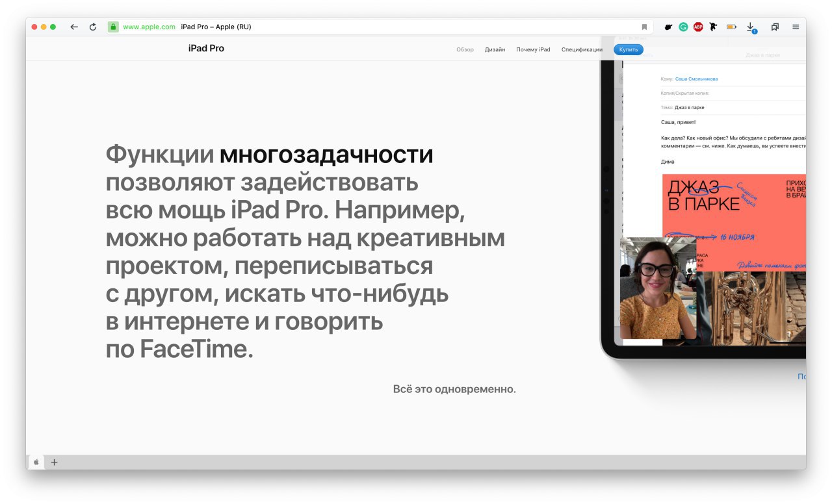Open the browser hamburger menu
Viewport: 832px width, 504px height.
coord(796,27)
